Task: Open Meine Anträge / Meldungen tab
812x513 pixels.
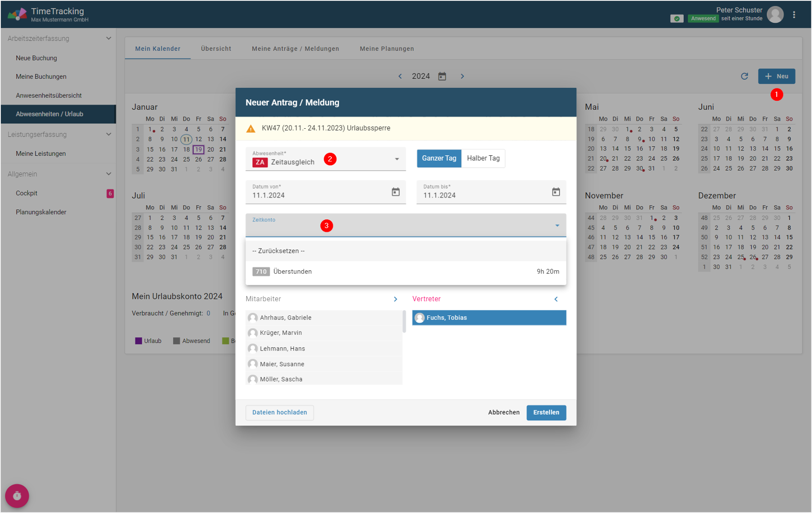Action: [x=295, y=49]
